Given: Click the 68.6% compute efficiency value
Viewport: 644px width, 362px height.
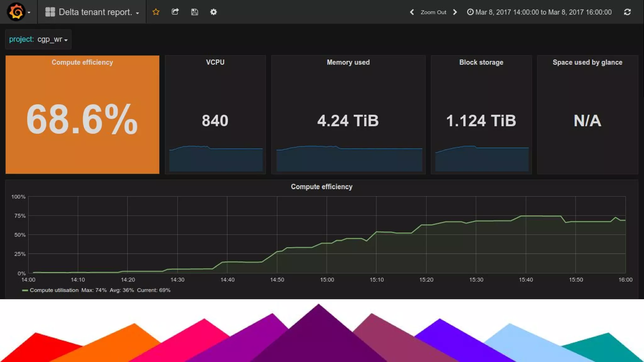Looking at the screenshot, I should pyautogui.click(x=82, y=119).
